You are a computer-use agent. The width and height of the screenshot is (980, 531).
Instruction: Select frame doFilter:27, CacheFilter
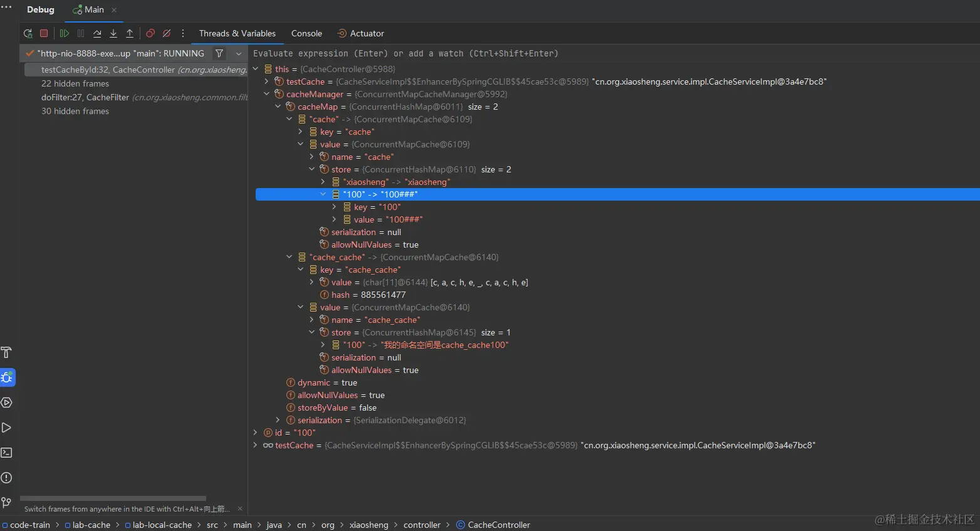click(136, 97)
